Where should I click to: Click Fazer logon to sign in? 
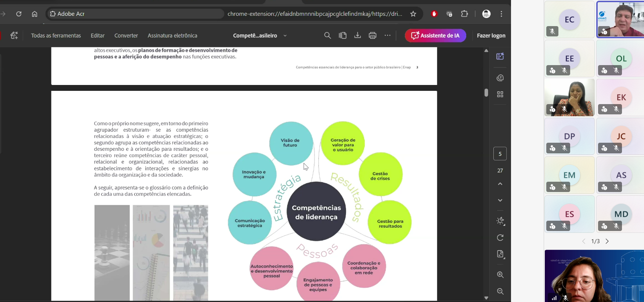(491, 36)
